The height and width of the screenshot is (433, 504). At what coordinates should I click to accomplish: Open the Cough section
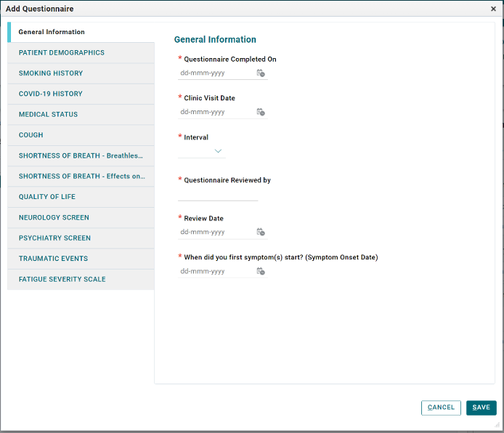click(31, 135)
